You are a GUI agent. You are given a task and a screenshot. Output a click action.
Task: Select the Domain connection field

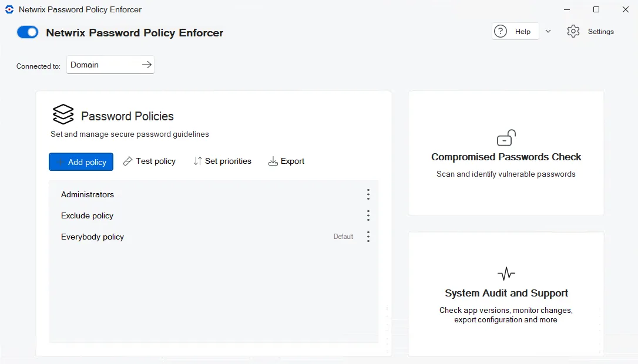[110, 65]
